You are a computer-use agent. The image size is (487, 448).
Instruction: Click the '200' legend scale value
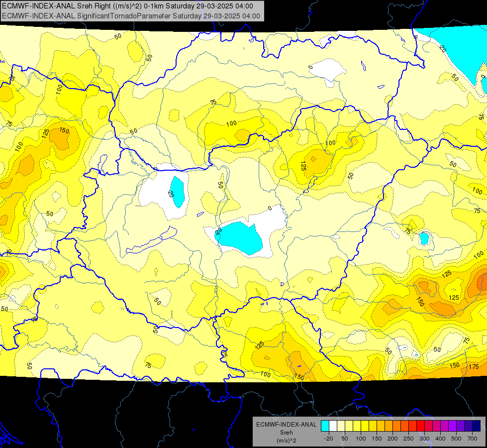click(392, 439)
